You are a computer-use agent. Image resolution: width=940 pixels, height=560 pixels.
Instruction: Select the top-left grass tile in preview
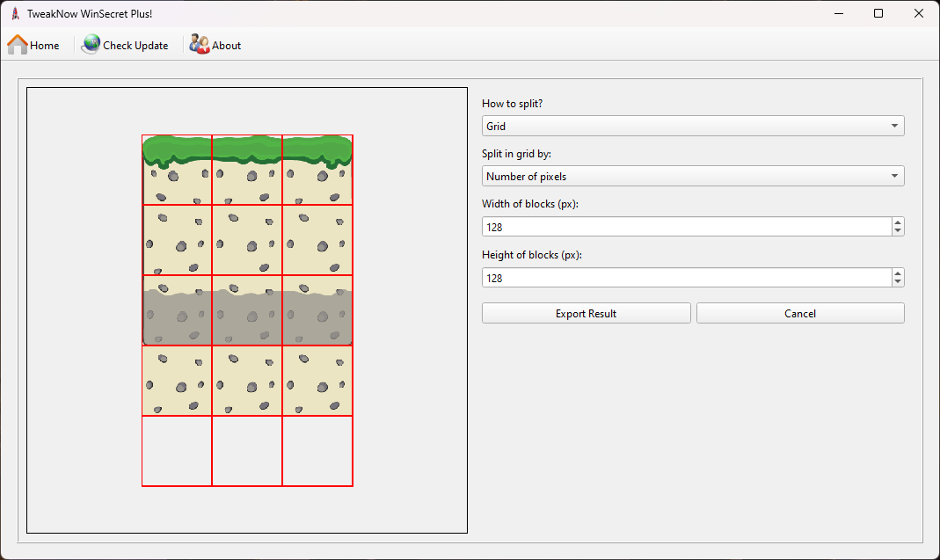[x=177, y=170]
